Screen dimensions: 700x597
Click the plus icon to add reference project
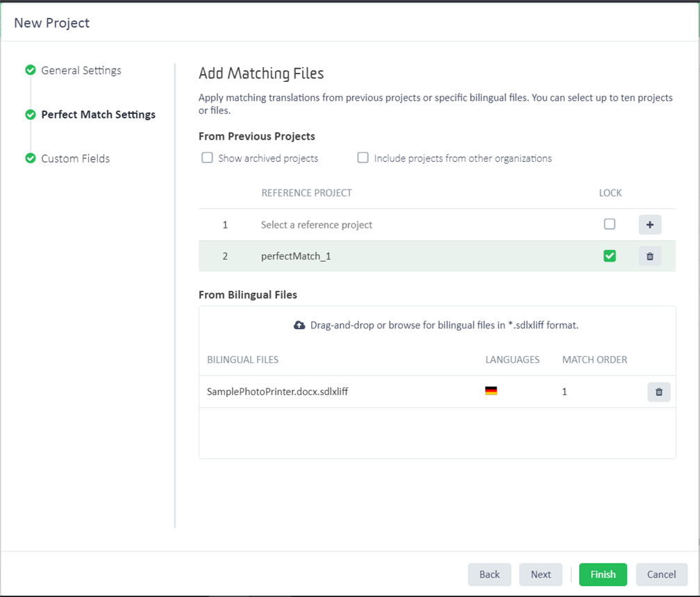[x=650, y=225]
